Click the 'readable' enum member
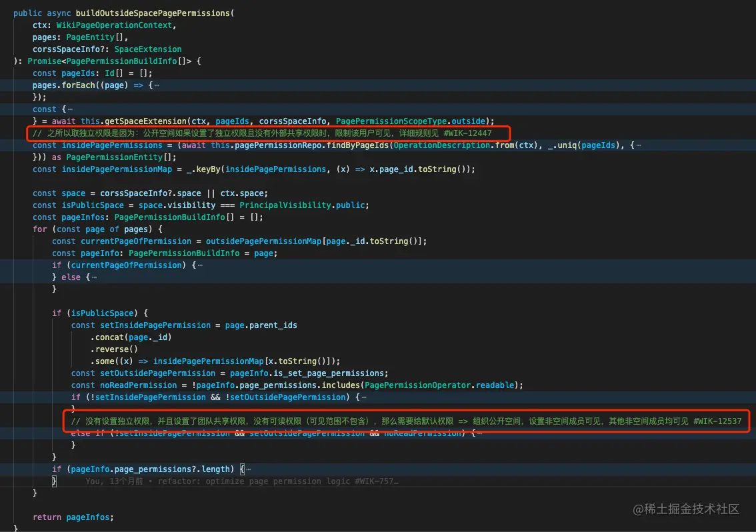The height and width of the screenshot is (532, 756). pos(495,385)
